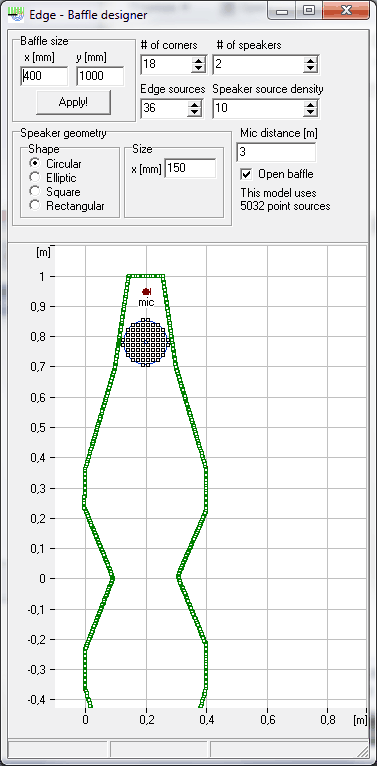377x766 pixels.
Task: Decrease the number of corners
Action: click(x=198, y=69)
